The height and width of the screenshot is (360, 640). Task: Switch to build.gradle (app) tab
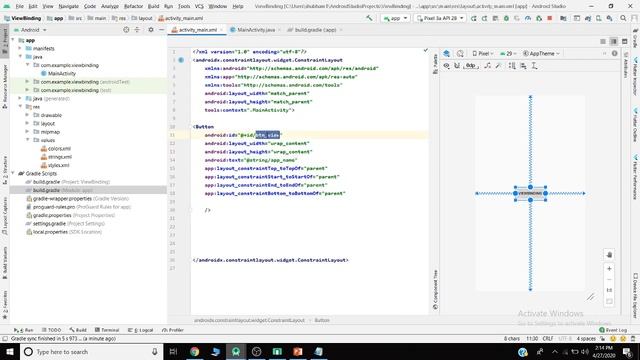(315, 30)
